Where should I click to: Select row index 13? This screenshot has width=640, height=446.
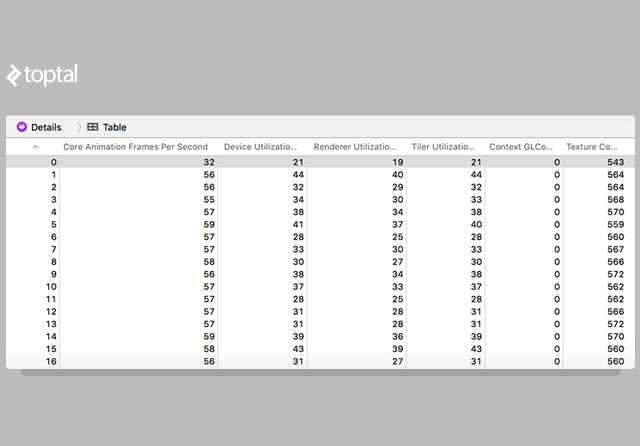click(x=320, y=324)
